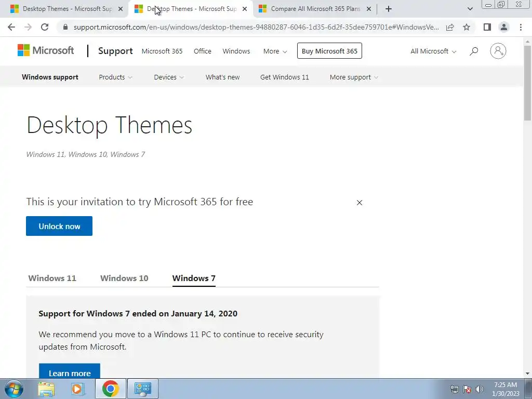Click the network tray icon
532x399 pixels.
click(454, 389)
